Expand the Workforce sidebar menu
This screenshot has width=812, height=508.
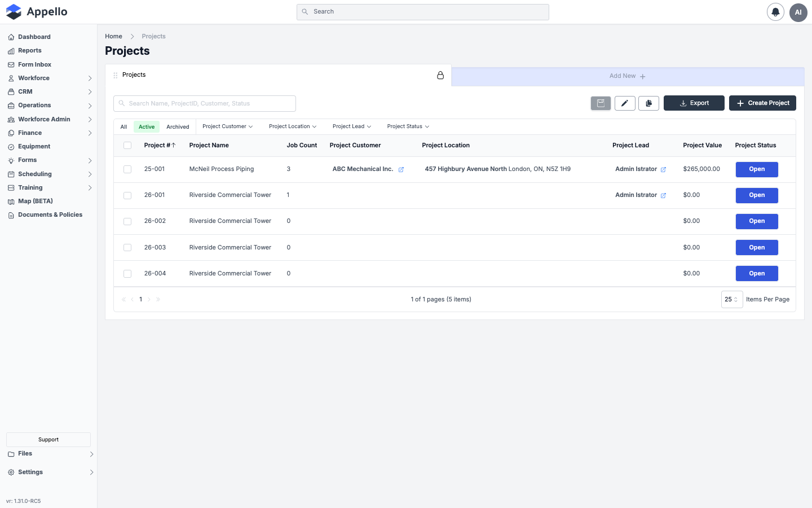pyautogui.click(x=90, y=78)
